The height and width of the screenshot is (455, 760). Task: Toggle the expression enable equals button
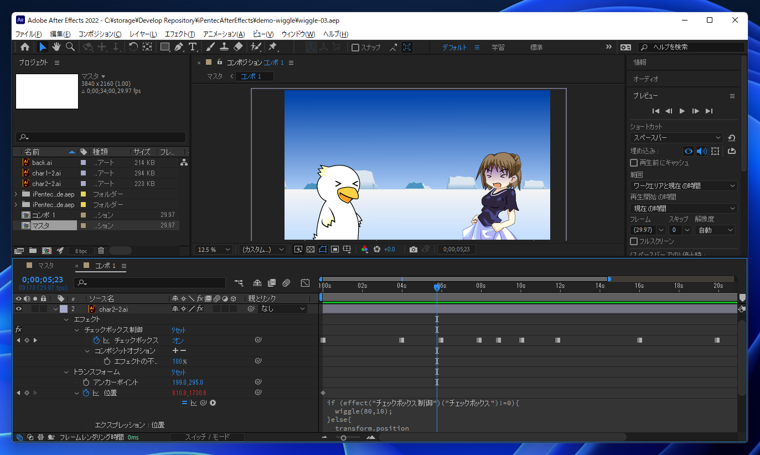pos(184,403)
